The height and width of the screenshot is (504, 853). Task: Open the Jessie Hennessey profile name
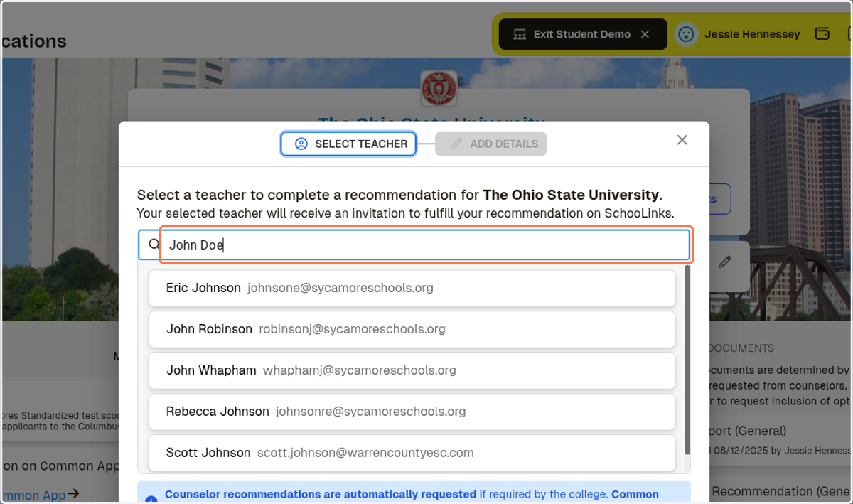752,34
